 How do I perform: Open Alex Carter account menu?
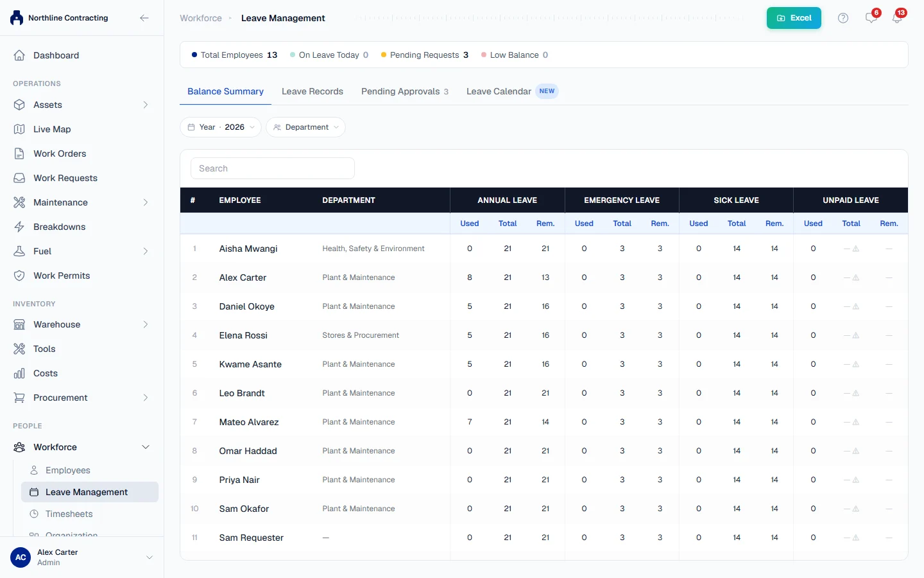pyautogui.click(x=82, y=557)
